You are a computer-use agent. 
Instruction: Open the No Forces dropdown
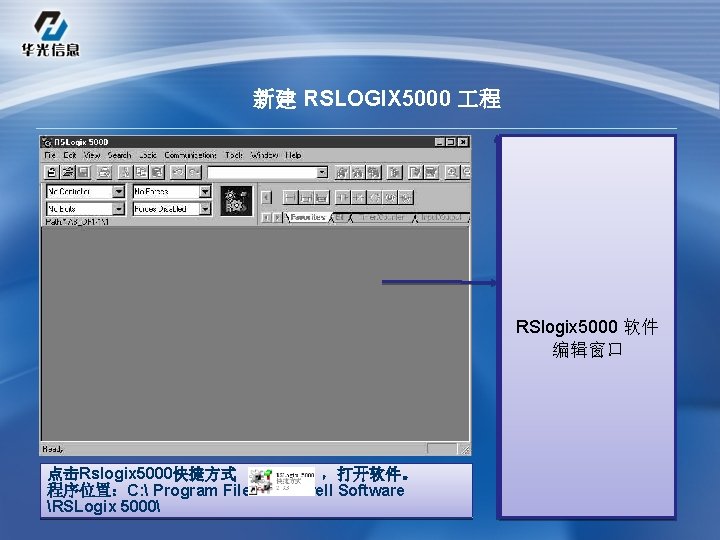205,191
